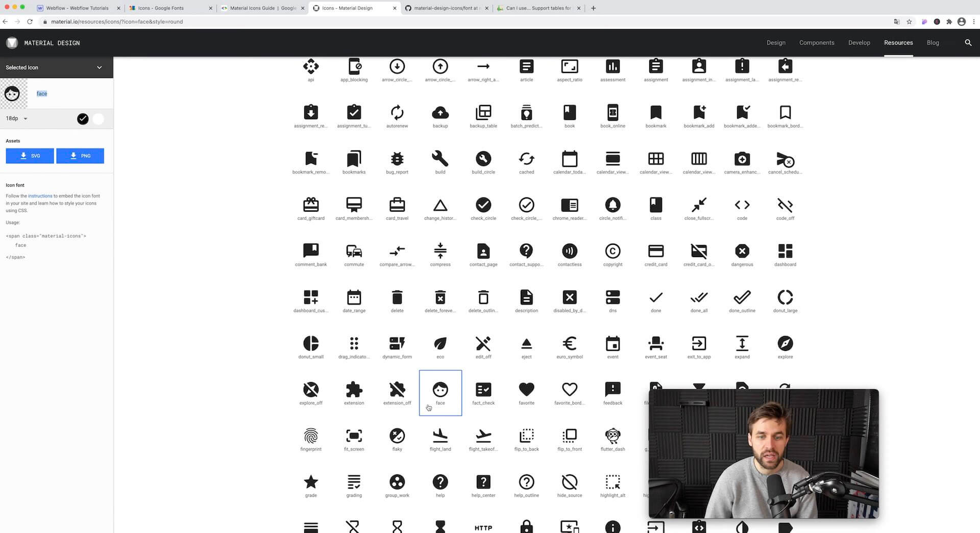Toggle the black icon color option
Viewport: 980px width, 533px height.
point(83,118)
